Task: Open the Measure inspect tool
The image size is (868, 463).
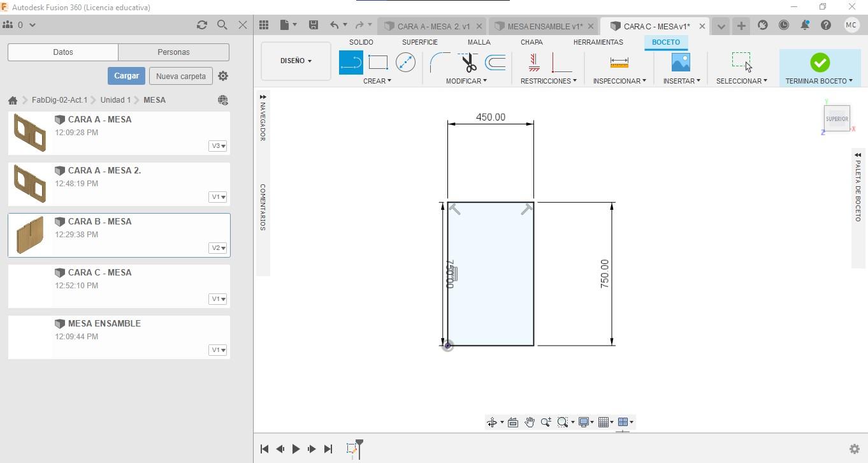Action: [x=619, y=62]
